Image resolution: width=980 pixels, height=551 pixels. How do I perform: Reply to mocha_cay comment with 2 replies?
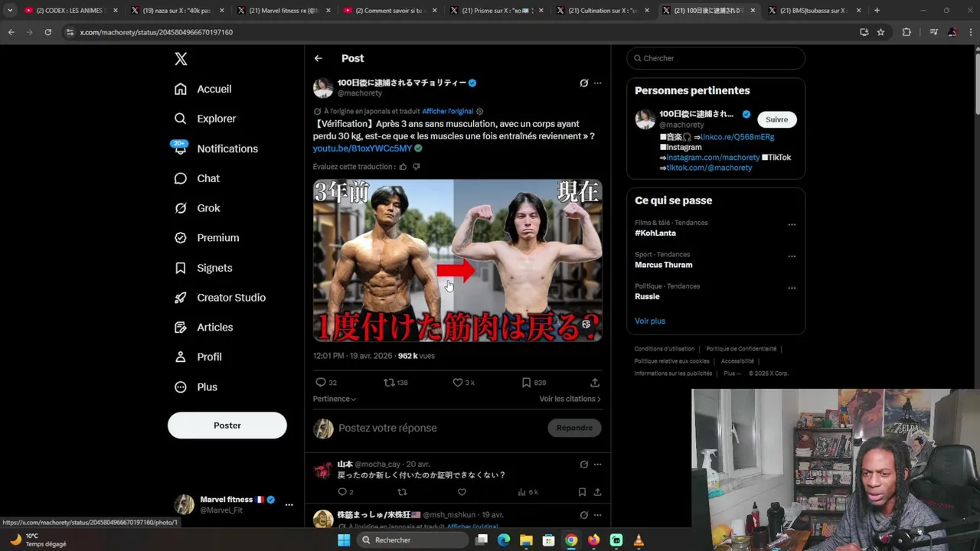[345, 492]
